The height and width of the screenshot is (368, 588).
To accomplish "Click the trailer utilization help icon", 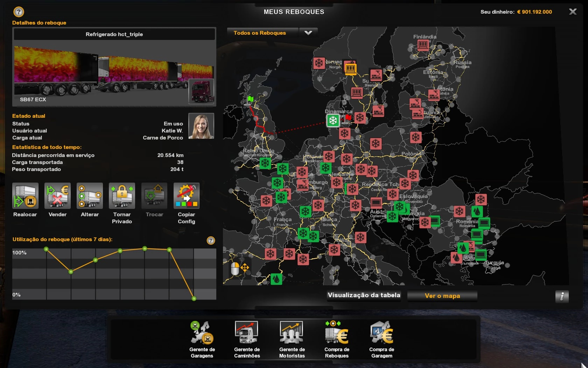I will click(211, 240).
